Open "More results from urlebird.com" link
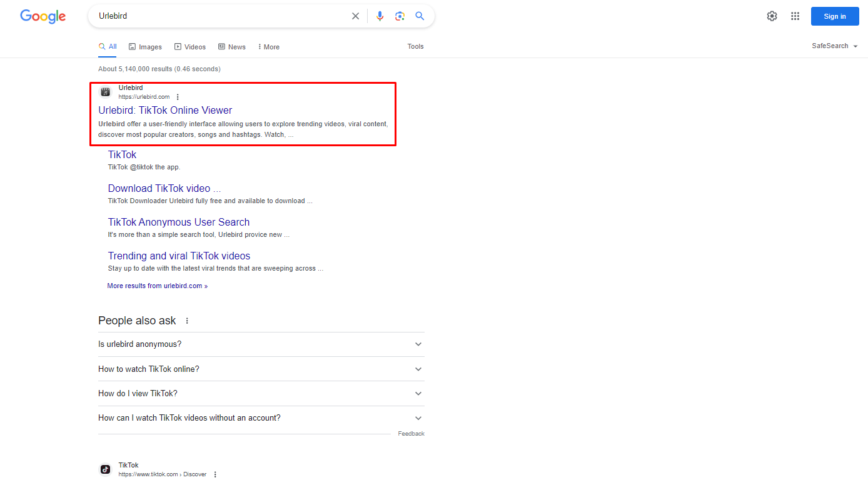The image size is (868, 480). coord(157,286)
